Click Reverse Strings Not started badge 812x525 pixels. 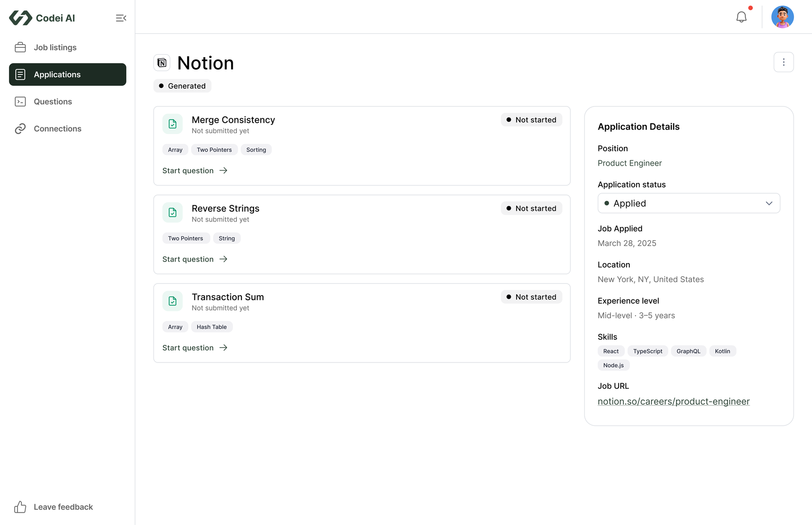tap(531, 208)
